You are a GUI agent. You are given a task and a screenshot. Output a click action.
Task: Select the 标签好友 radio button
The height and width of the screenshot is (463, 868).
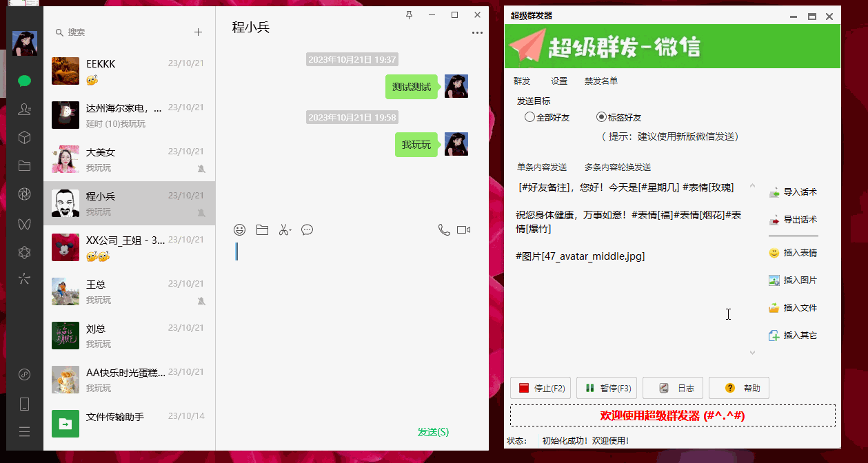tap(601, 117)
